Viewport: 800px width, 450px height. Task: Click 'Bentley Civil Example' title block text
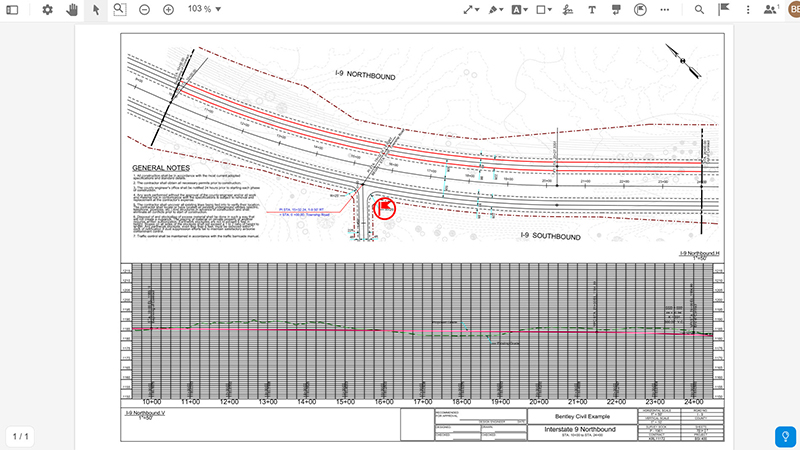pyautogui.click(x=582, y=416)
